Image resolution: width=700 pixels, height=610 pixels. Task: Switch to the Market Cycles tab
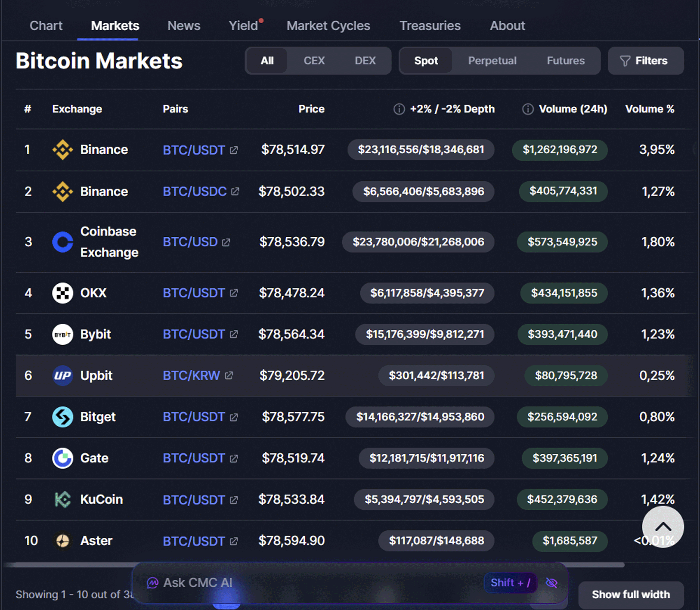(328, 26)
